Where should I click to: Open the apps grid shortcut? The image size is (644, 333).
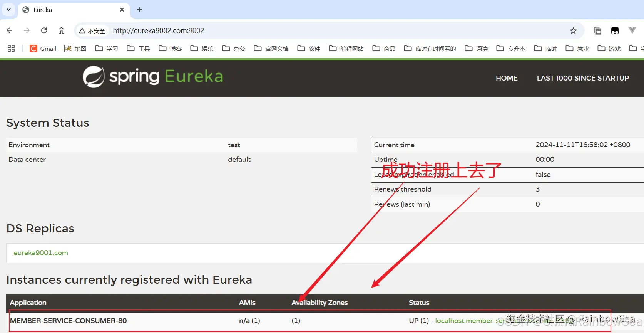pos(11,49)
